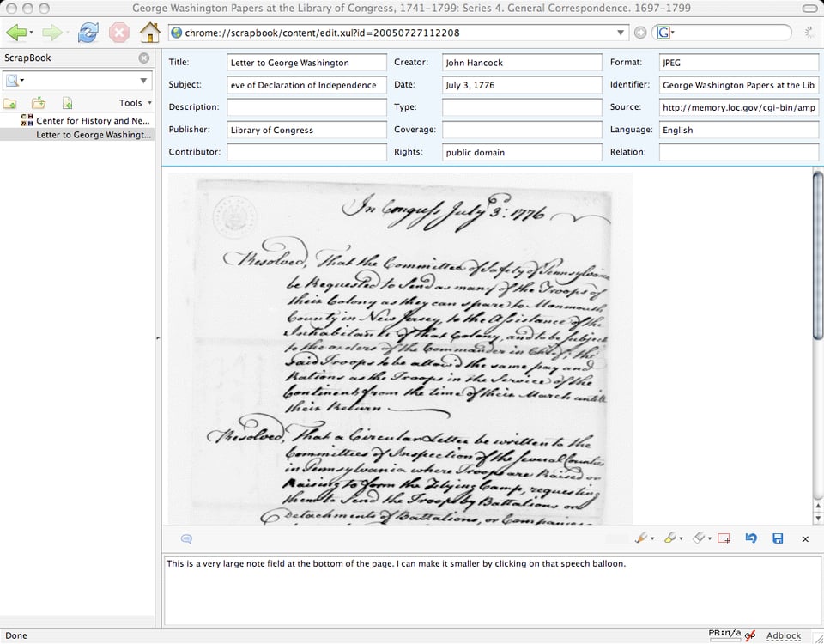Click the crossed-out status bar icon
The width and height of the screenshot is (824, 644).
coord(750,635)
